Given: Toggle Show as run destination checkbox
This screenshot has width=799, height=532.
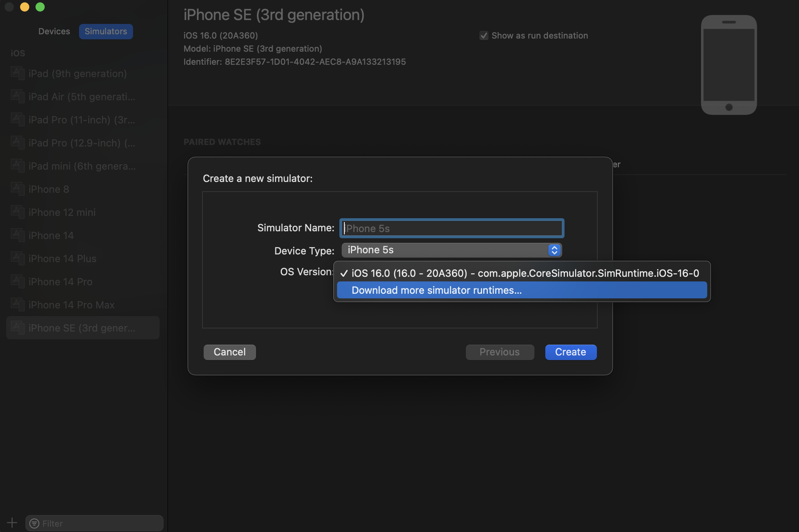Looking at the screenshot, I should click(484, 35).
